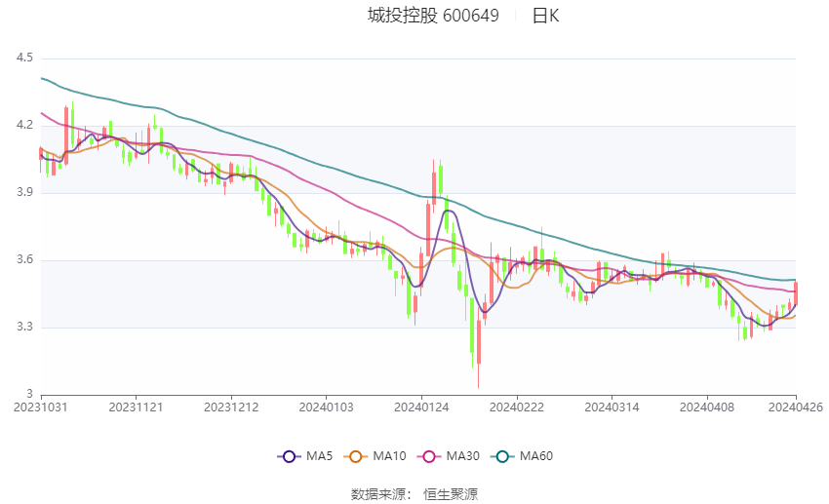Viewport: 829px width, 504px height.
Task: Click the x-axis date label 20231121
Action: (x=136, y=407)
